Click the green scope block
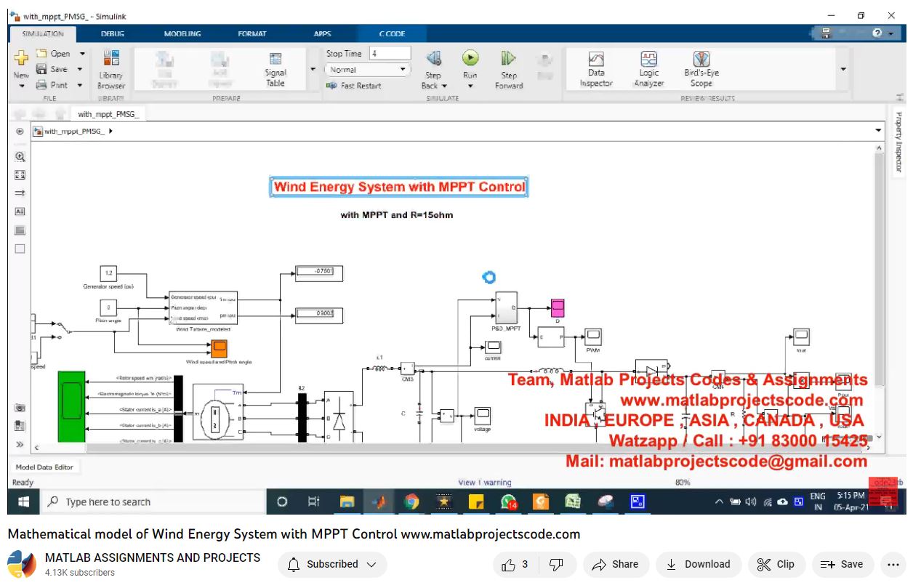913x588 pixels. tap(71, 406)
